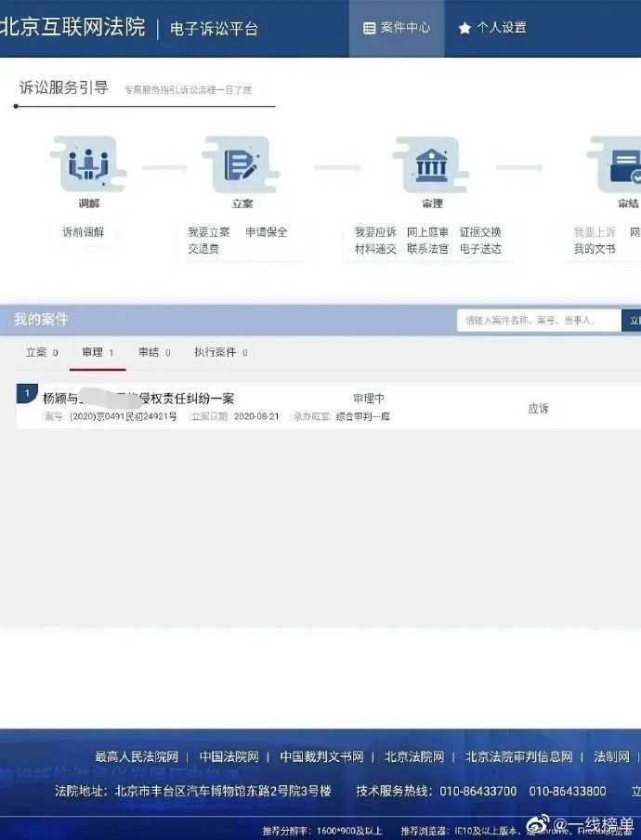The image size is (641, 840).
Task: Open the 诉前调解 link
Action: pos(83,232)
